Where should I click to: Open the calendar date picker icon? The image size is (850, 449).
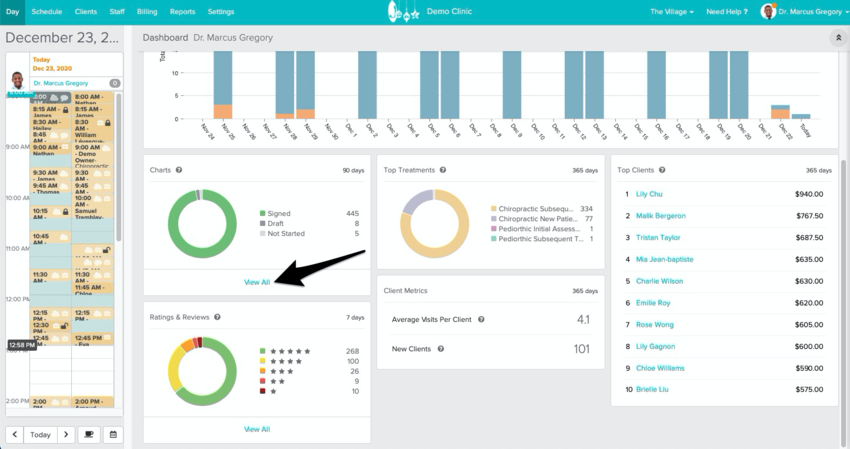tap(113, 435)
